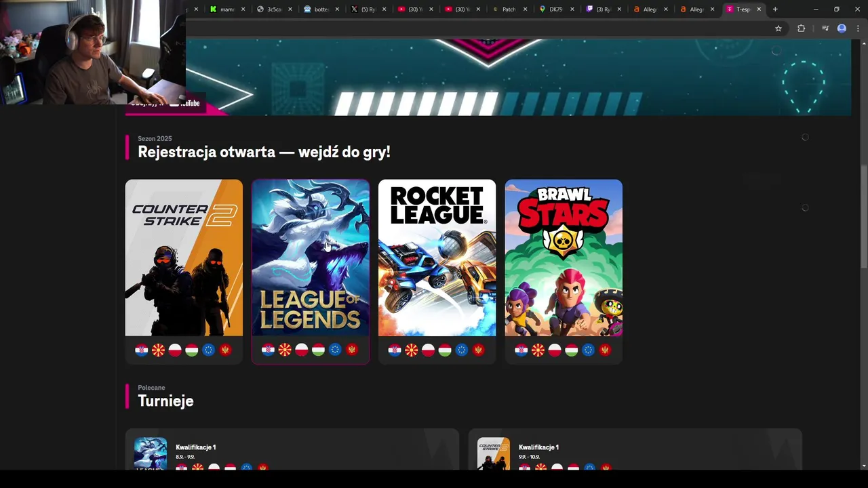Open the media controls toolbar icon

[825, 28]
